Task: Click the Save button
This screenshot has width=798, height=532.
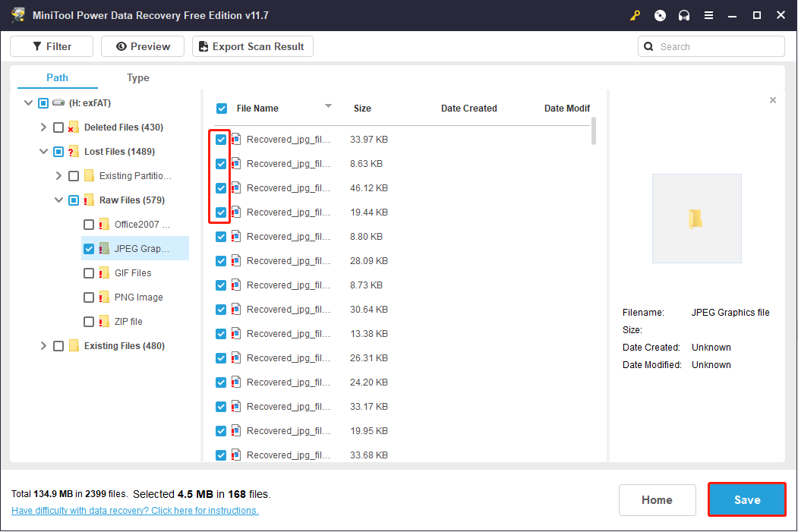Action: coord(746,499)
